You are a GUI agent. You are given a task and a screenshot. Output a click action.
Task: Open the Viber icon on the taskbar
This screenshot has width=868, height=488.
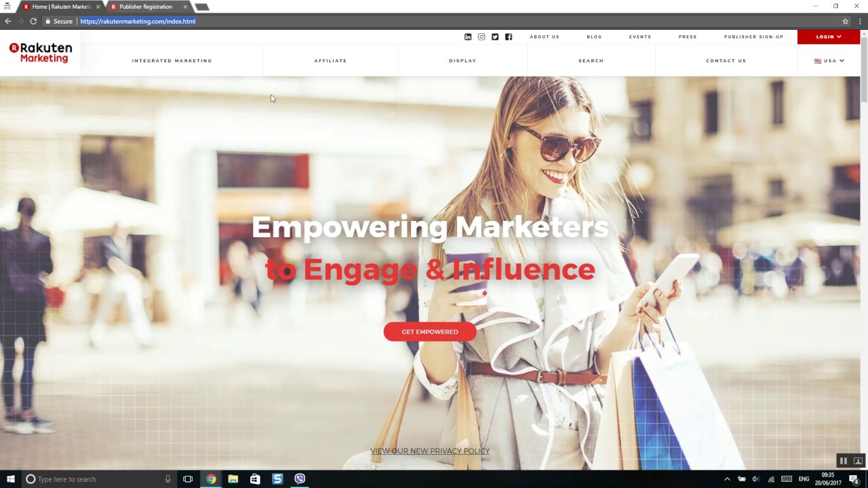(300, 479)
